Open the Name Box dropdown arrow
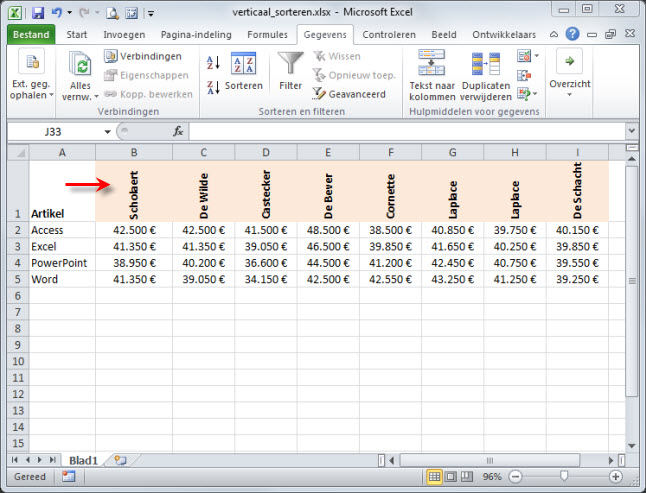Image resolution: width=646 pixels, height=493 pixels. tap(108, 132)
